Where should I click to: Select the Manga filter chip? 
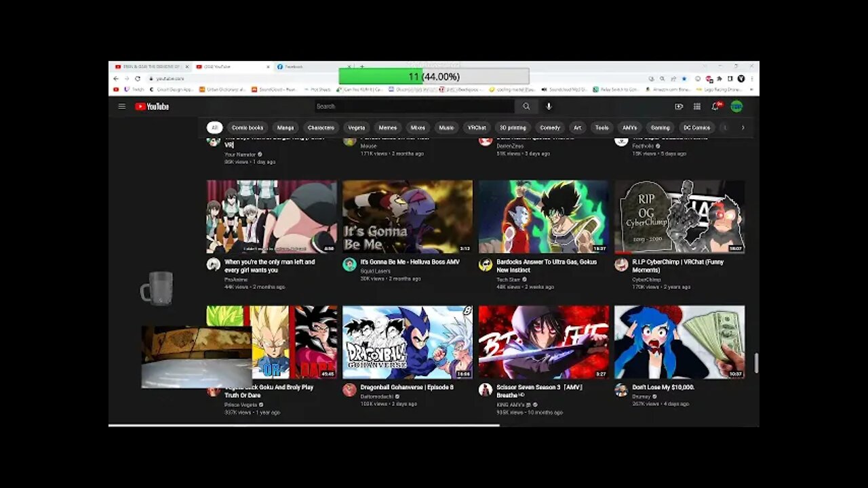pyautogui.click(x=285, y=127)
